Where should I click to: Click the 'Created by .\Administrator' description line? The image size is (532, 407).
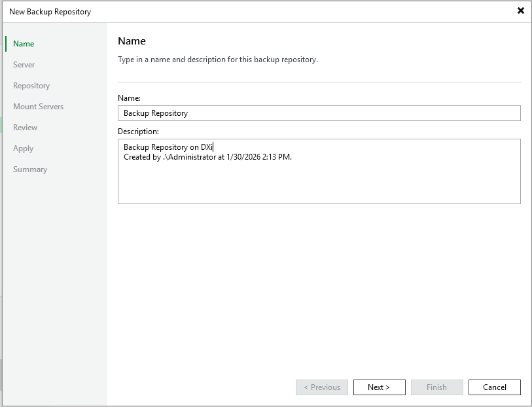[x=207, y=157]
